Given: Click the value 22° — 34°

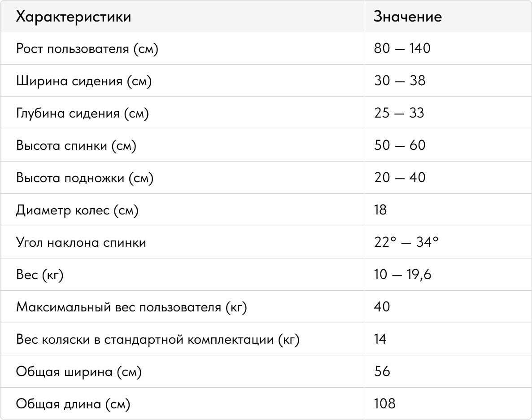Looking at the screenshot, I should pyautogui.click(x=406, y=242).
